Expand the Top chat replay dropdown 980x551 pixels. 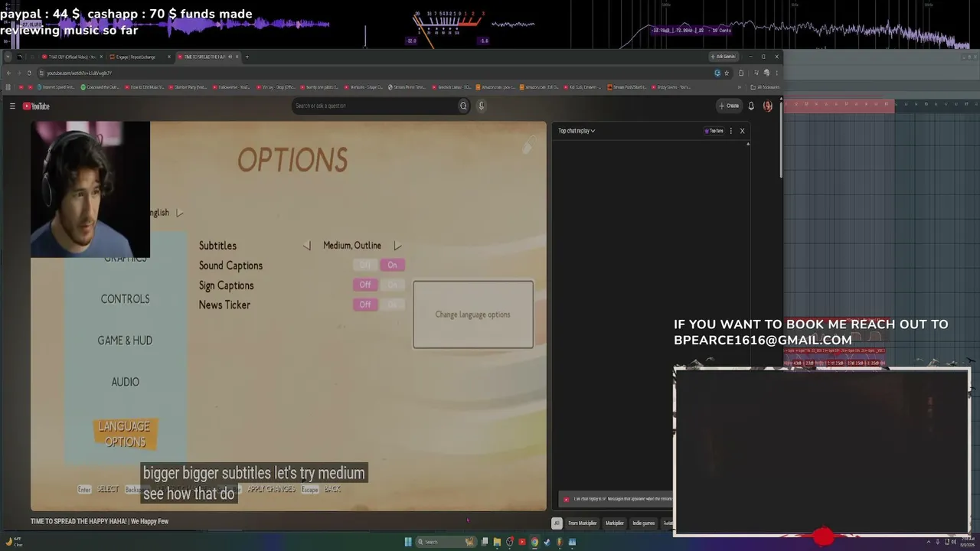(577, 131)
